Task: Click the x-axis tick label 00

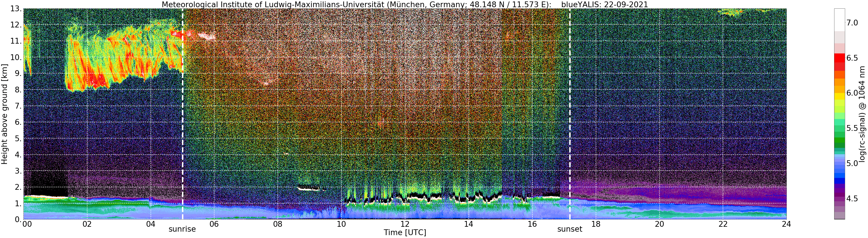Action: [27, 224]
